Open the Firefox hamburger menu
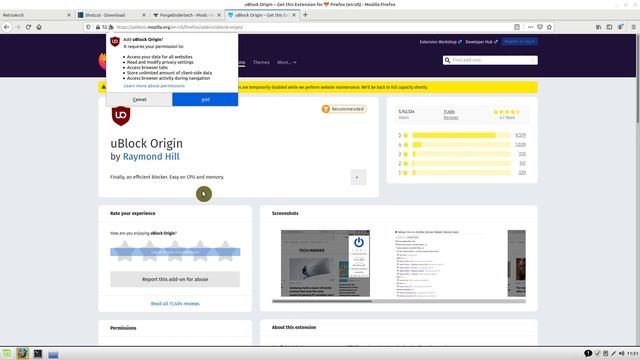The image size is (640, 360). [633, 27]
